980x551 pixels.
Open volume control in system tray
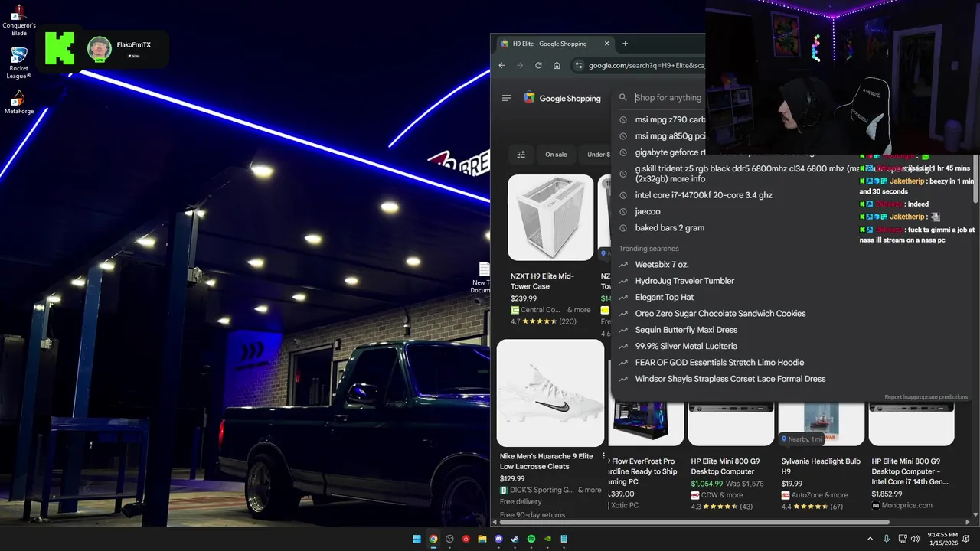tap(916, 539)
